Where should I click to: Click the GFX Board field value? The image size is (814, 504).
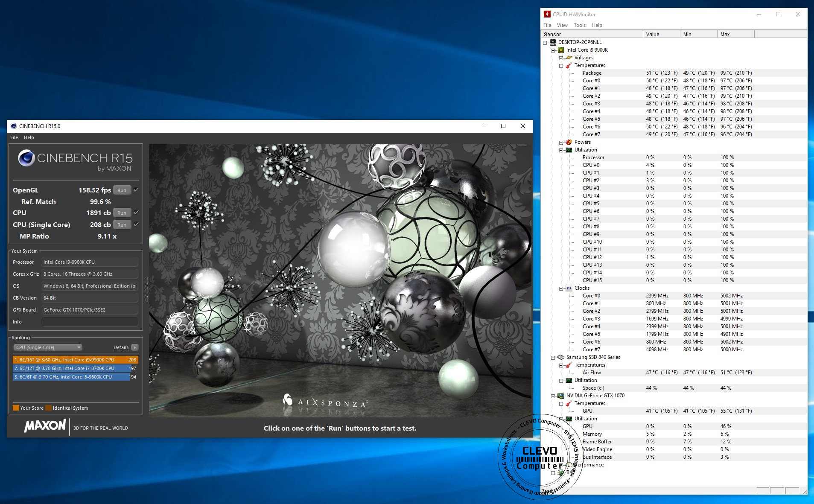tap(90, 310)
